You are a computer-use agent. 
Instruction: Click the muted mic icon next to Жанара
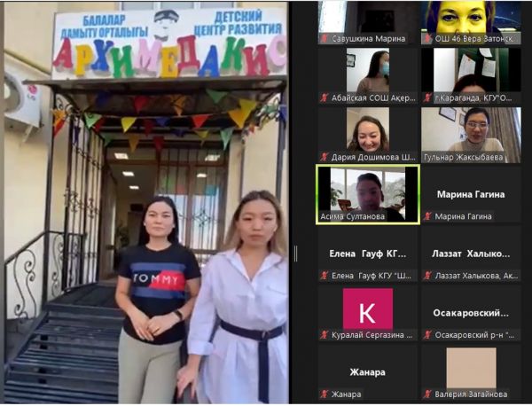[x=325, y=394]
